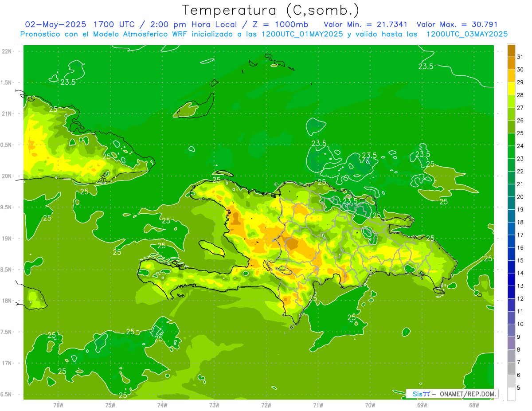Click the '22' label on the color legend
Image resolution: width=532 pixels, height=411 pixels.
click(x=520, y=171)
